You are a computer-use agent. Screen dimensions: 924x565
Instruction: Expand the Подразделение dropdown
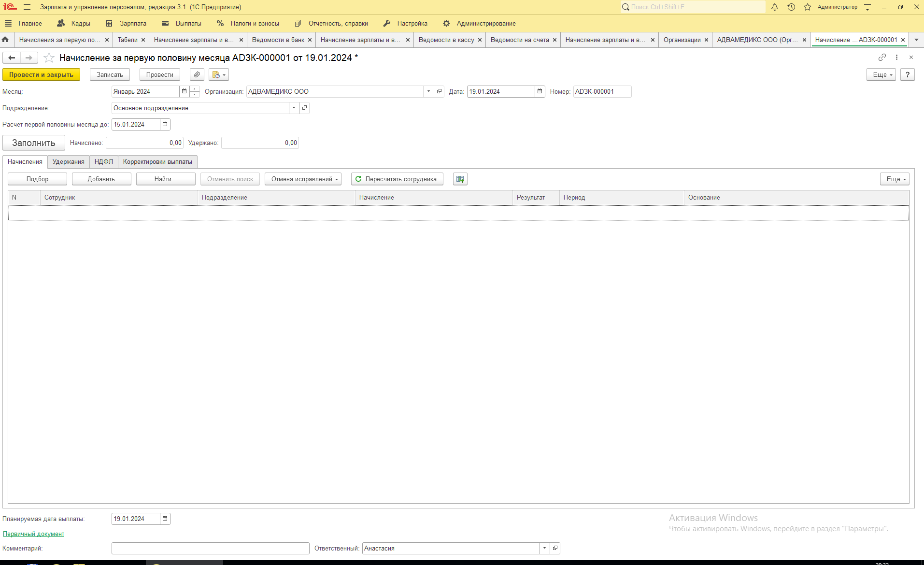(x=294, y=108)
